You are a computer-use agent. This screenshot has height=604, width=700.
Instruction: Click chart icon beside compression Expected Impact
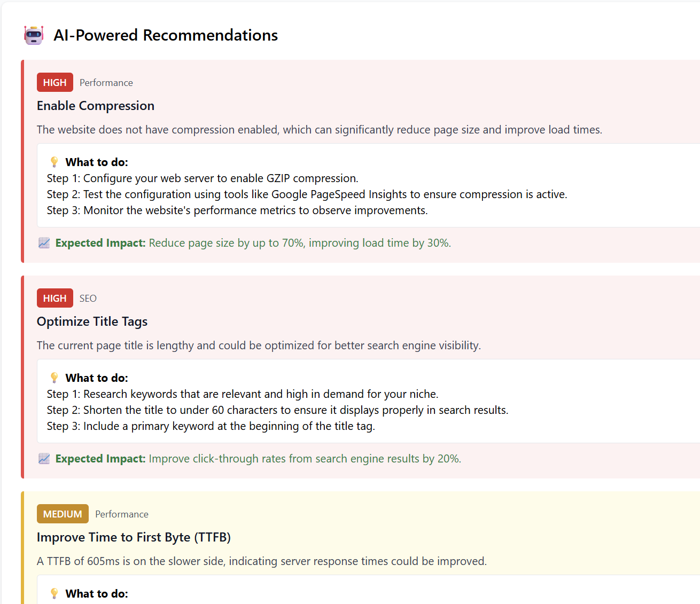pos(44,243)
